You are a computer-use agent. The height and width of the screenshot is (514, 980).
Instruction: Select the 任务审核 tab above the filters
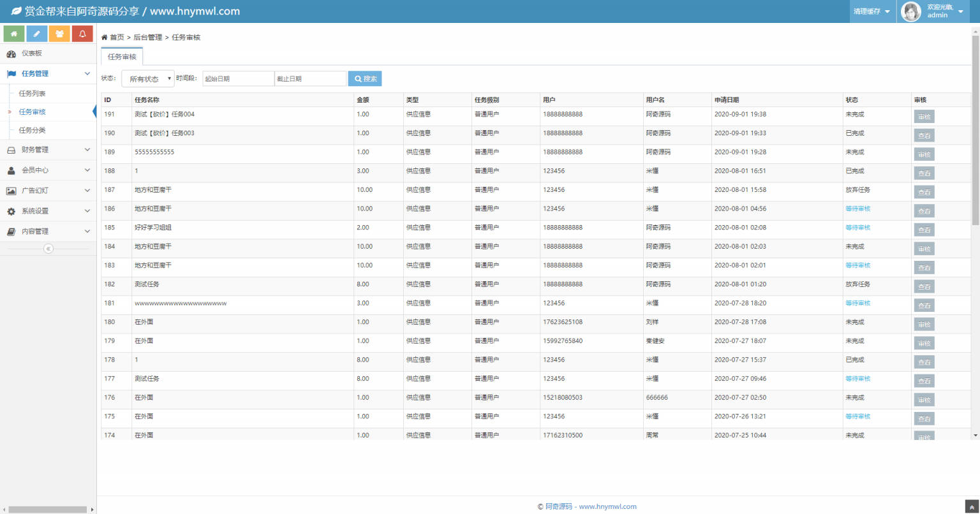(122, 57)
